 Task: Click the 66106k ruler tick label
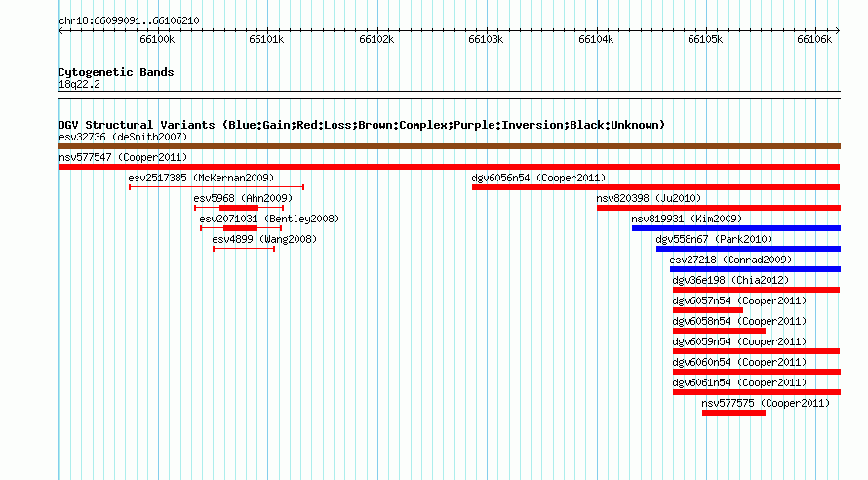(814, 39)
